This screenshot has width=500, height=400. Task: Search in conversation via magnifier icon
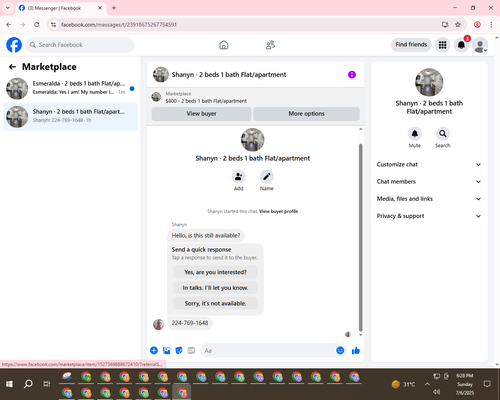click(443, 134)
